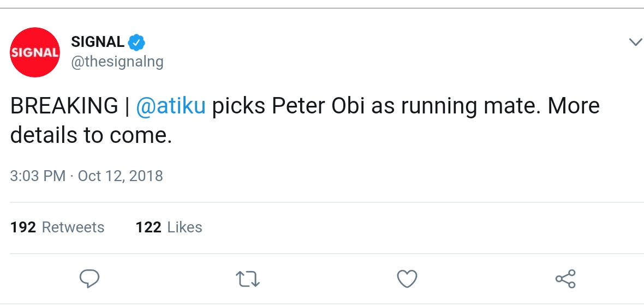Click the word BREAKING in the tweet
The width and height of the screenshot is (644, 306).
pyautogui.click(x=64, y=105)
